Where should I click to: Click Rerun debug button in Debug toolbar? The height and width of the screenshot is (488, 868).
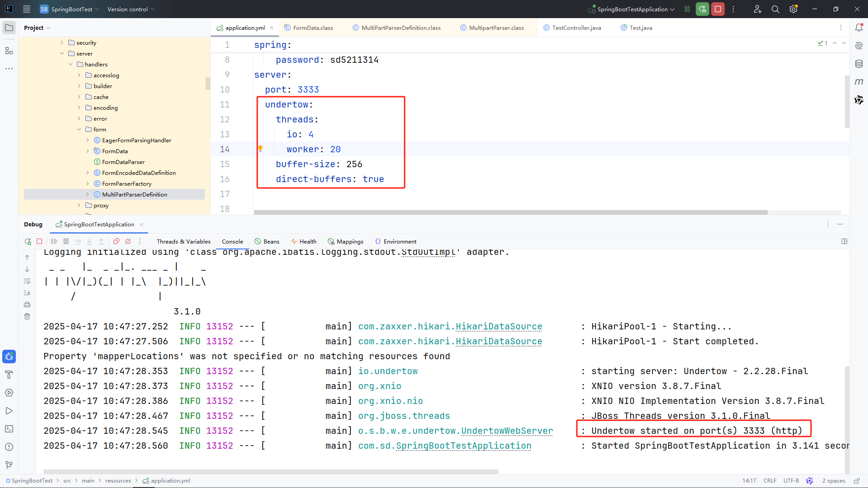pos(28,242)
